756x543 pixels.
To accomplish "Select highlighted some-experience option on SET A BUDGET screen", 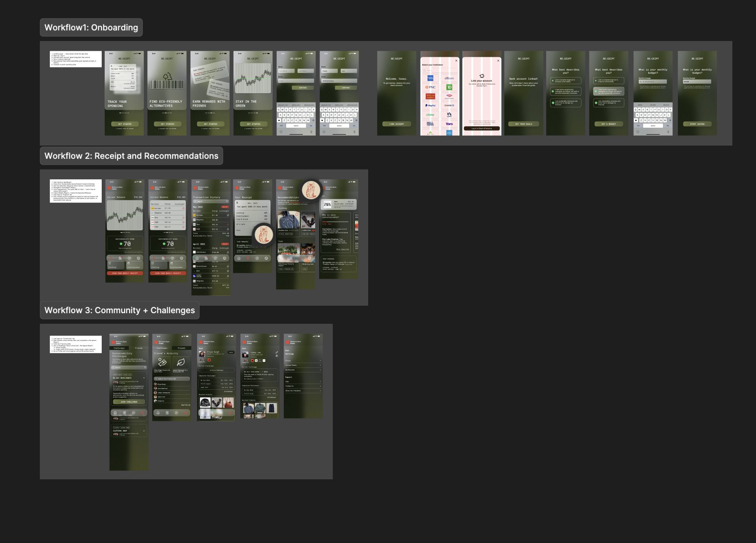I will tap(608, 91).
